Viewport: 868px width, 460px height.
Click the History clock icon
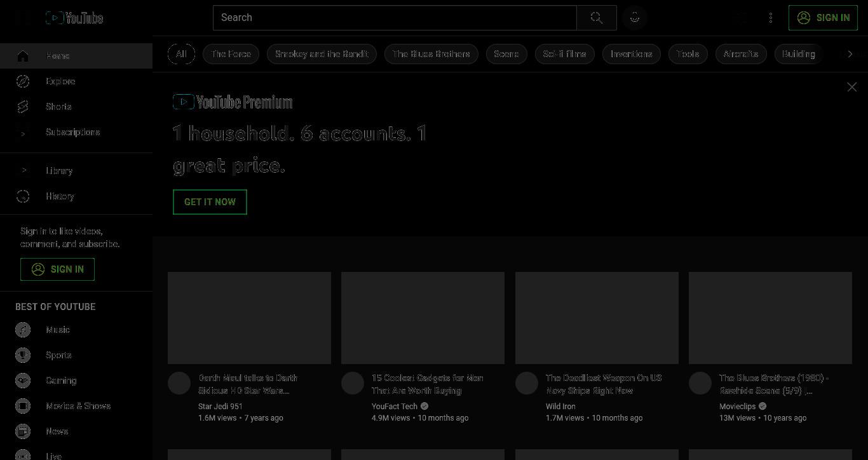tap(23, 196)
